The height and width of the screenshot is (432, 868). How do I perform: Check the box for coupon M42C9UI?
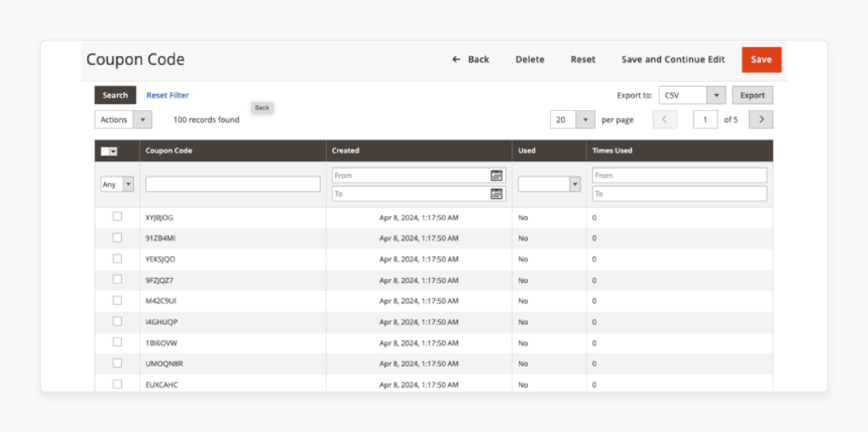(117, 300)
